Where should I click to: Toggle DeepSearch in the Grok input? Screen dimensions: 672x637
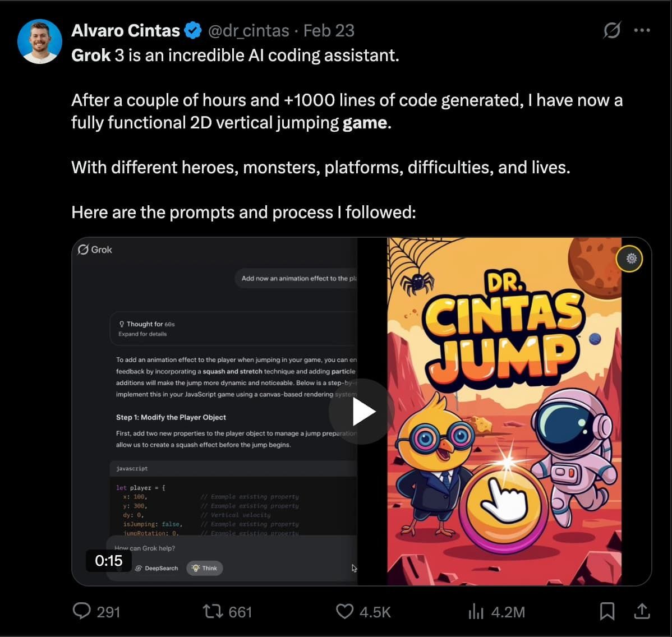(157, 568)
